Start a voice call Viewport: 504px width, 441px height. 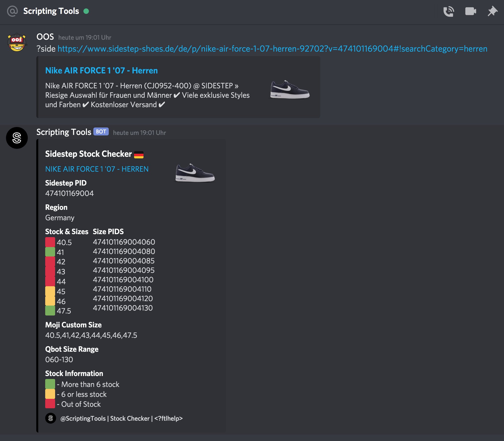[449, 11]
